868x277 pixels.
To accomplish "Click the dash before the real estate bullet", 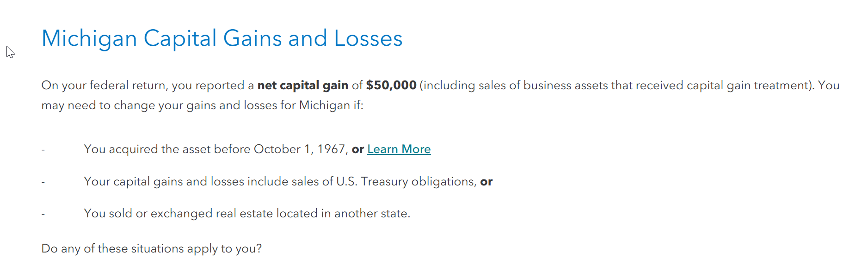I will [43, 214].
